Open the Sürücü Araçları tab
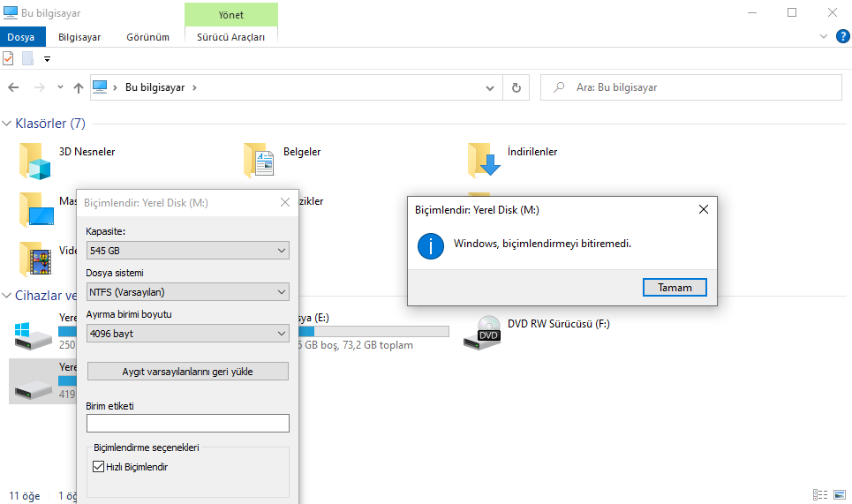The width and height of the screenshot is (852, 504). 231,37
